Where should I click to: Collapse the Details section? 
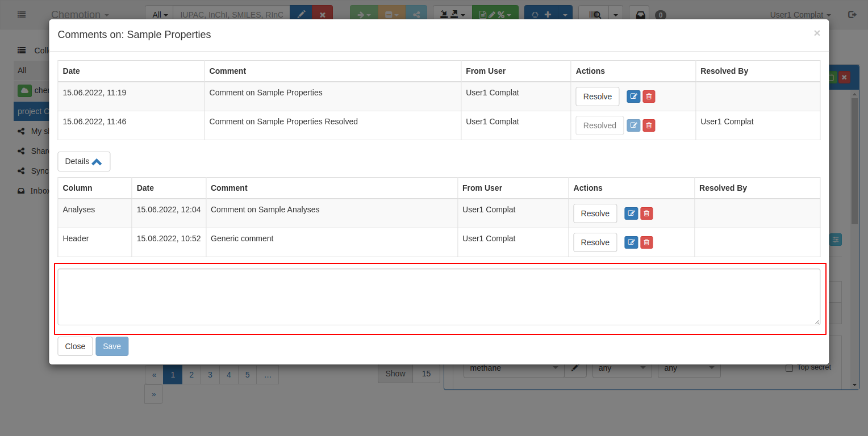tap(84, 161)
